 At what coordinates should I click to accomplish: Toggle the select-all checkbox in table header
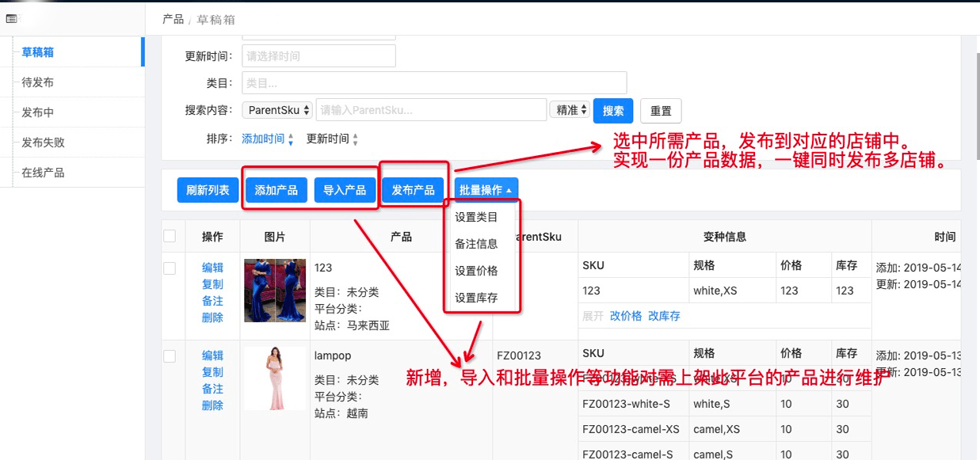[x=170, y=236]
